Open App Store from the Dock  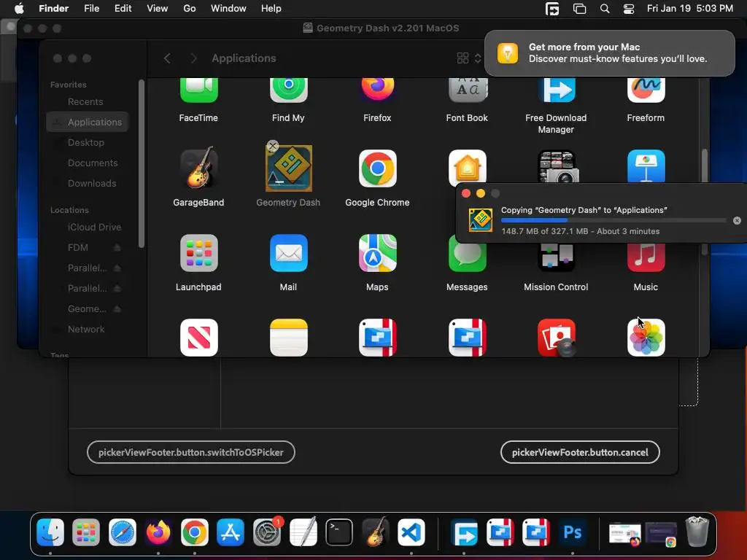231,532
